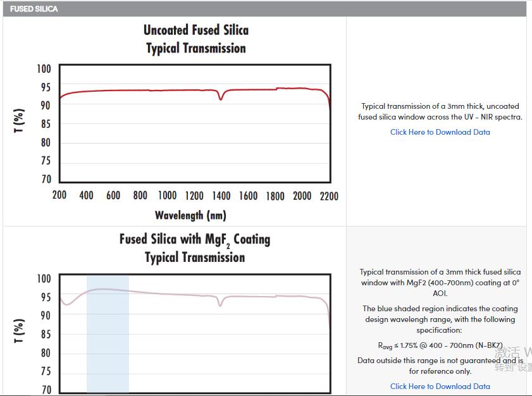Click the 200 tick on the wavelength axis
The height and width of the screenshot is (396, 532).
point(59,195)
